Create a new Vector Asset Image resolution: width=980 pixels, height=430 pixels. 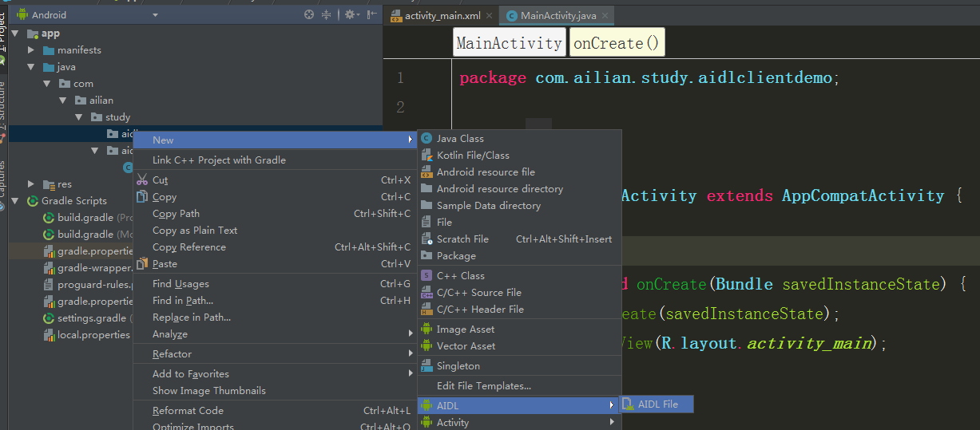click(x=519, y=346)
